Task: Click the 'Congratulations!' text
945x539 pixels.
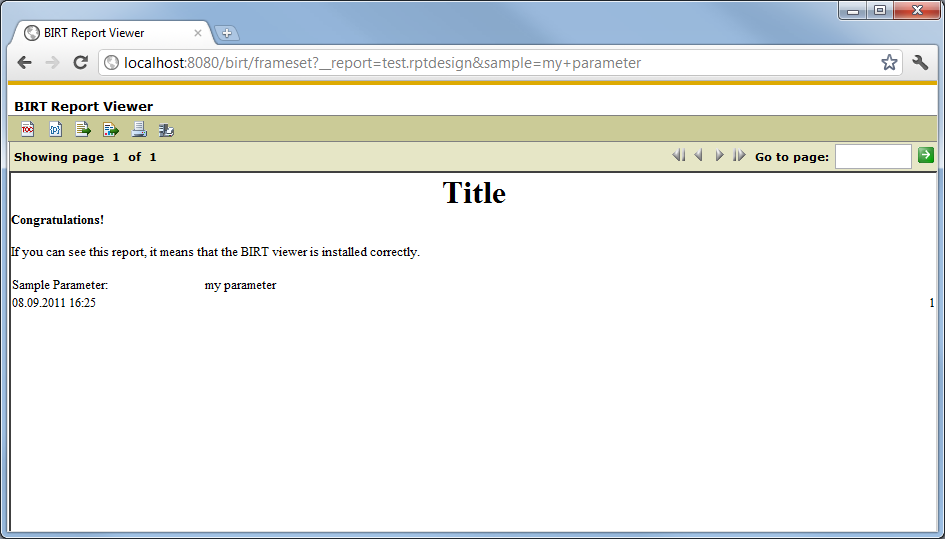Action: tap(58, 220)
